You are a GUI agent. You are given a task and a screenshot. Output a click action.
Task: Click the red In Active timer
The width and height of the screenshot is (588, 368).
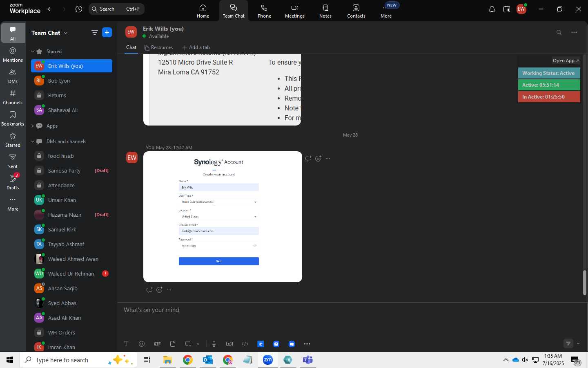pyautogui.click(x=549, y=97)
